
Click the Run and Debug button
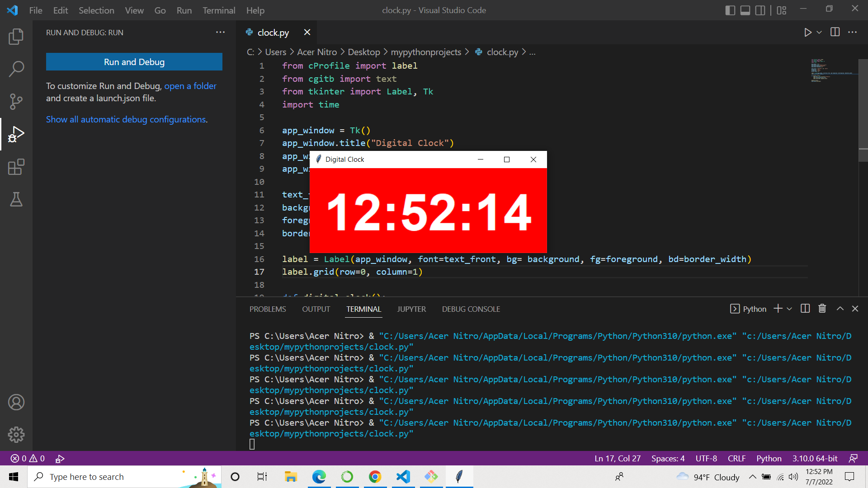(134, 62)
